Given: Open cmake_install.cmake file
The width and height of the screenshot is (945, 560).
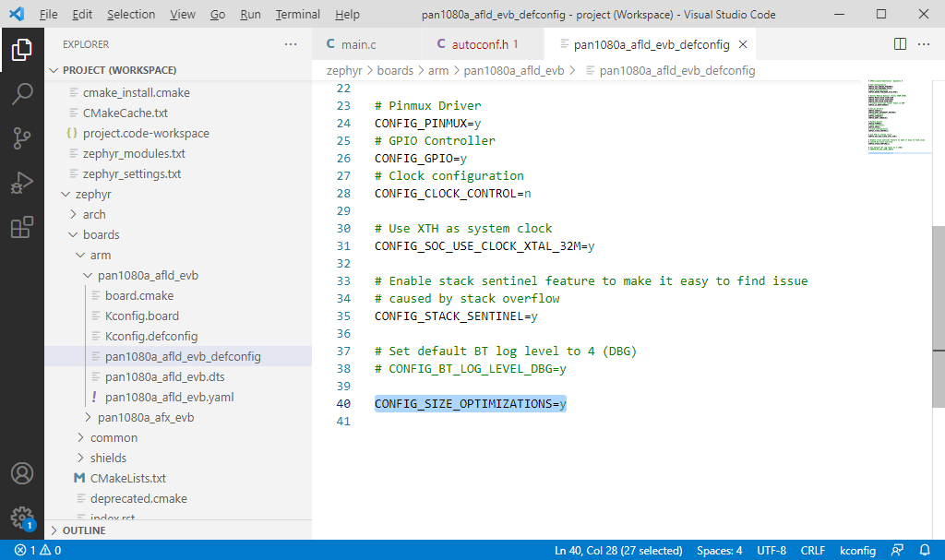Looking at the screenshot, I should 178,93.
